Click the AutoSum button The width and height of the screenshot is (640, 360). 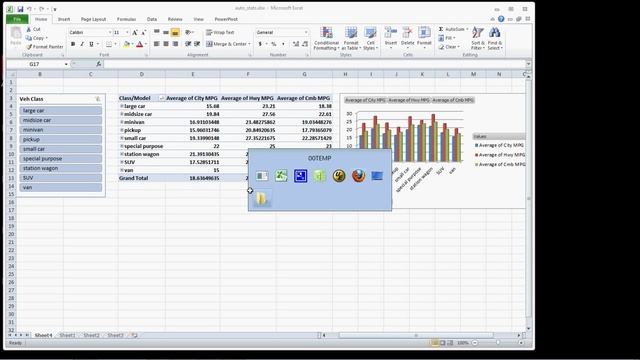pos(452,29)
